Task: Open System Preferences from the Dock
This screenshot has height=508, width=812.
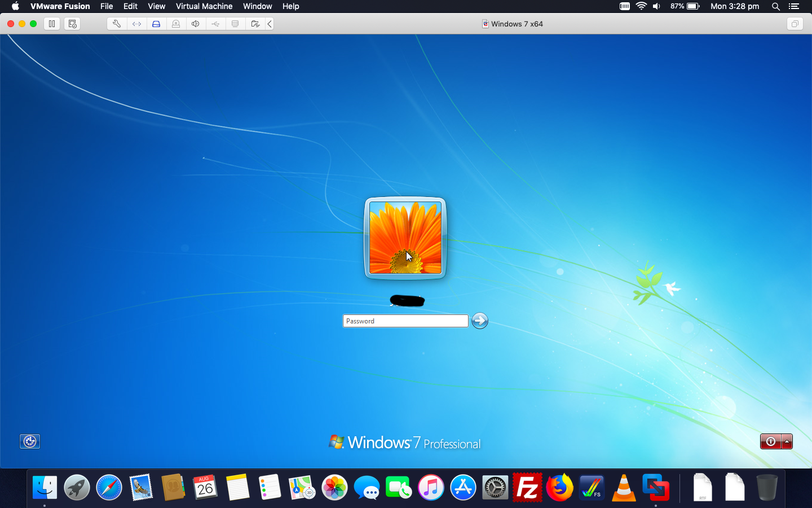Action: coord(495,487)
